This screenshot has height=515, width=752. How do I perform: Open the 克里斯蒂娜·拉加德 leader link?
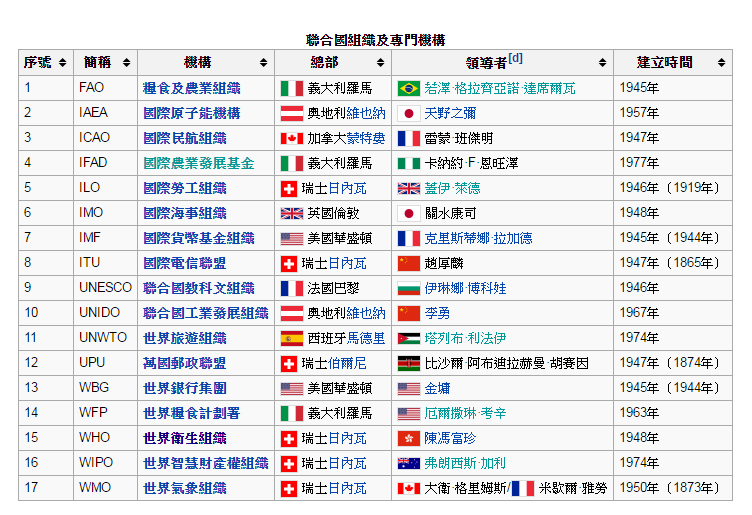pos(478,238)
